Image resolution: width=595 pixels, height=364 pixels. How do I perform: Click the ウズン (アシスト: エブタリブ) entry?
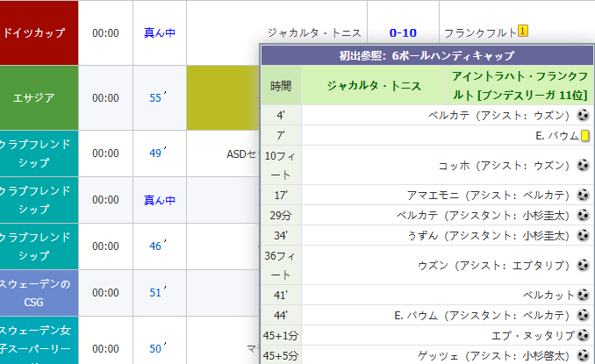tap(493, 265)
